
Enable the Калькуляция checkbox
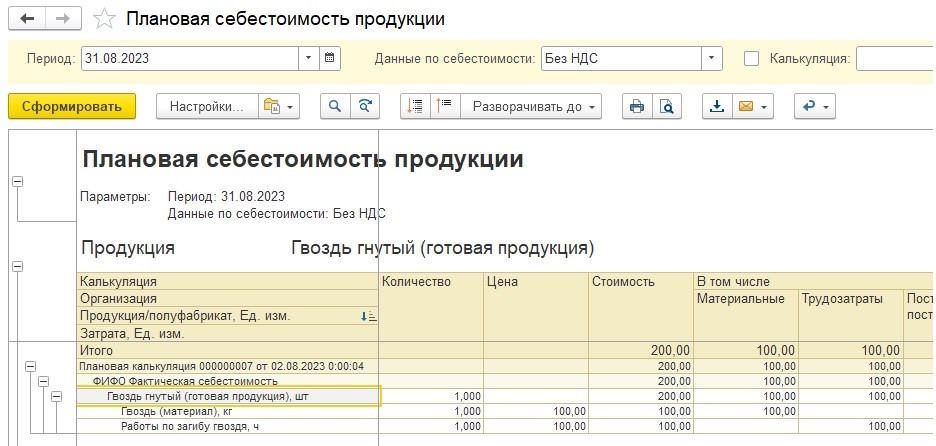pyautogui.click(x=752, y=58)
